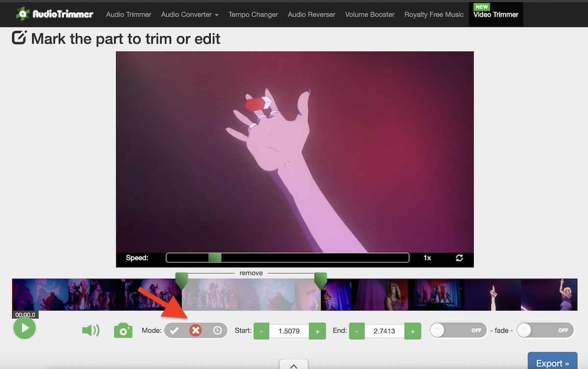Toggle the first fade-in OFF switch
The height and width of the screenshot is (369, 588).
pyautogui.click(x=458, y=330)
